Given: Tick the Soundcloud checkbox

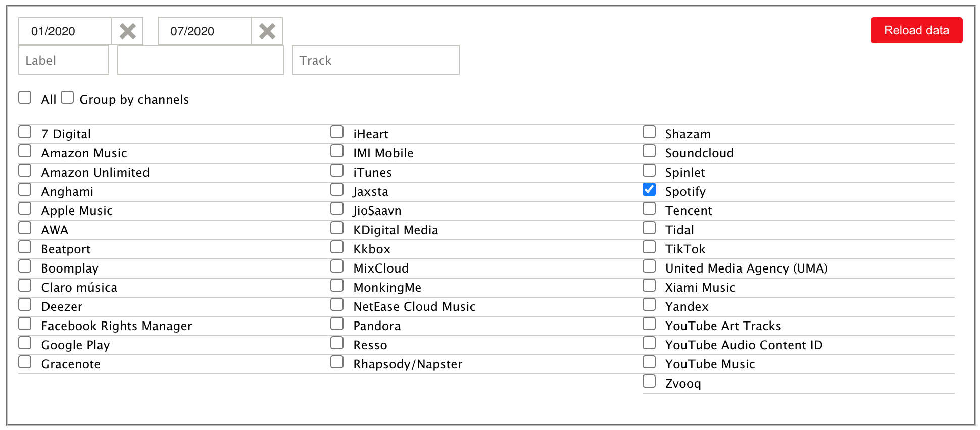Looking at the screenshot, I should pyautogui.click(x=649, y=151).
